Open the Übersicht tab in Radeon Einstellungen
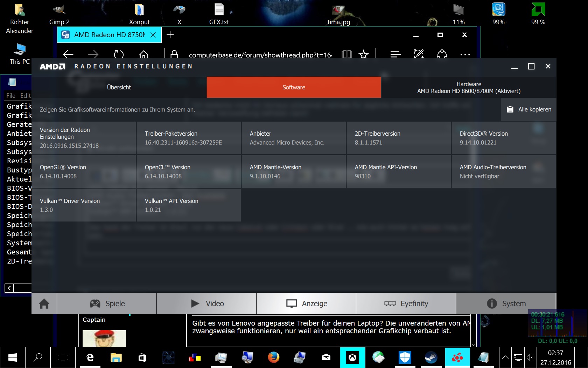Viewport: 588px width, 368px height. [119, 87]
